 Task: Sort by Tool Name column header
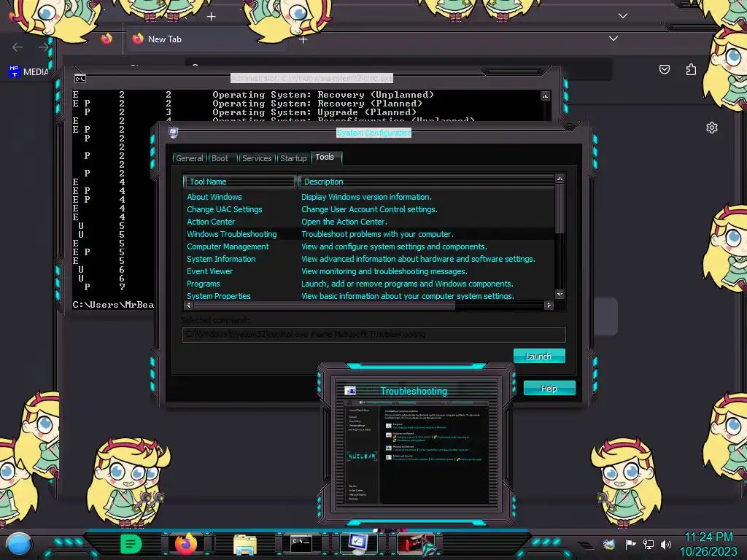click(239, 182)
